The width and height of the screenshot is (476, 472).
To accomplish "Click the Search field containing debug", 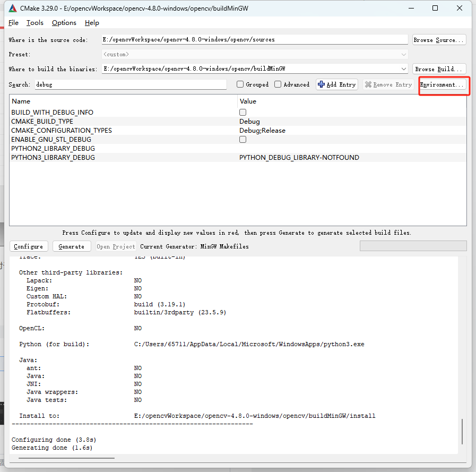I will click(131, 84).
